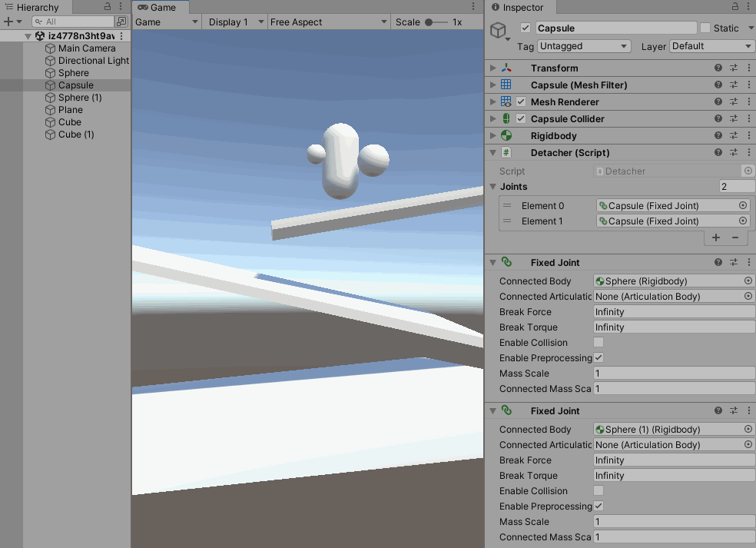Click the Capsule Collider component icon
Screen dimensions: 756x548
pos(506,118)
